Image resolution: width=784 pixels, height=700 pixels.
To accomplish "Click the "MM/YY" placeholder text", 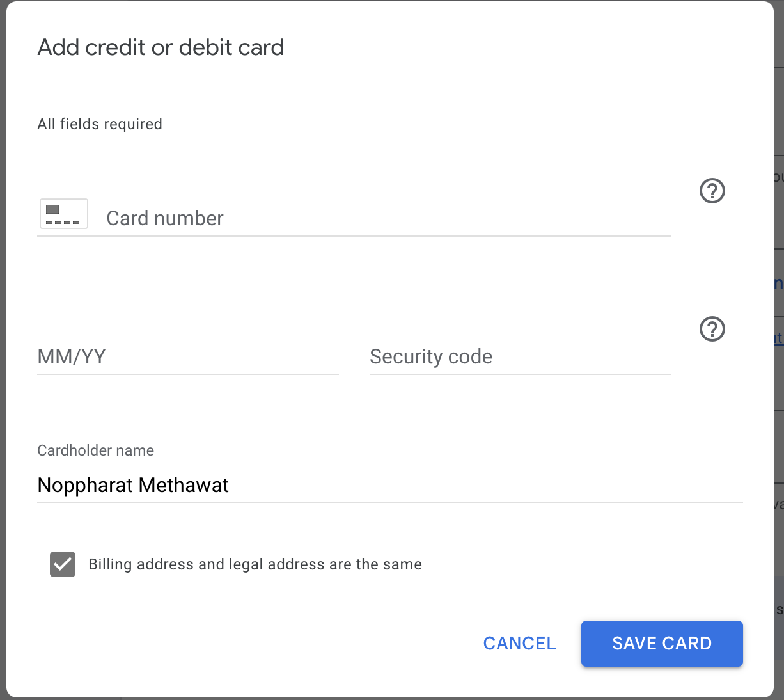I will [x=72, y=356].
